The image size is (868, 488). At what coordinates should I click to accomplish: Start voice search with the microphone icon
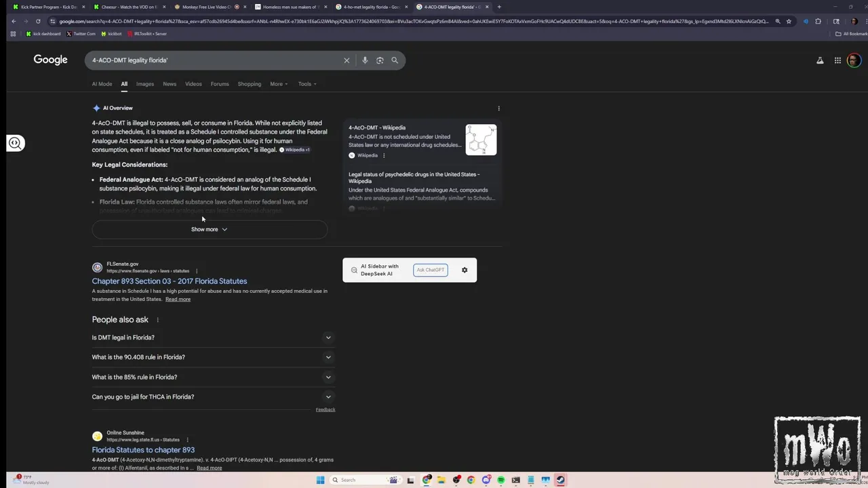click(365, 60)
